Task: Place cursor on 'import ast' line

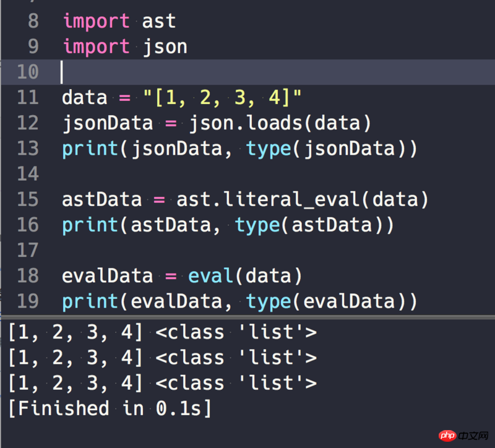Action: tap(119, 21)
